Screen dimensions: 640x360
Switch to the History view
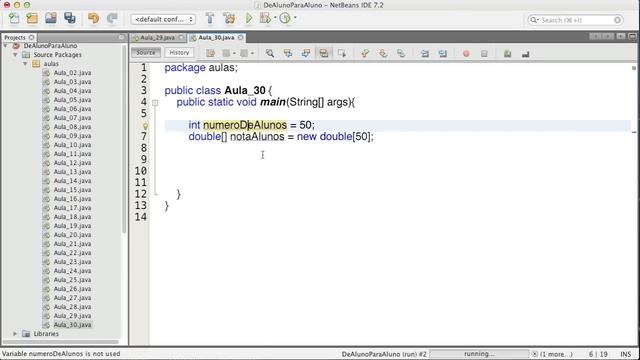click(179, 53)
